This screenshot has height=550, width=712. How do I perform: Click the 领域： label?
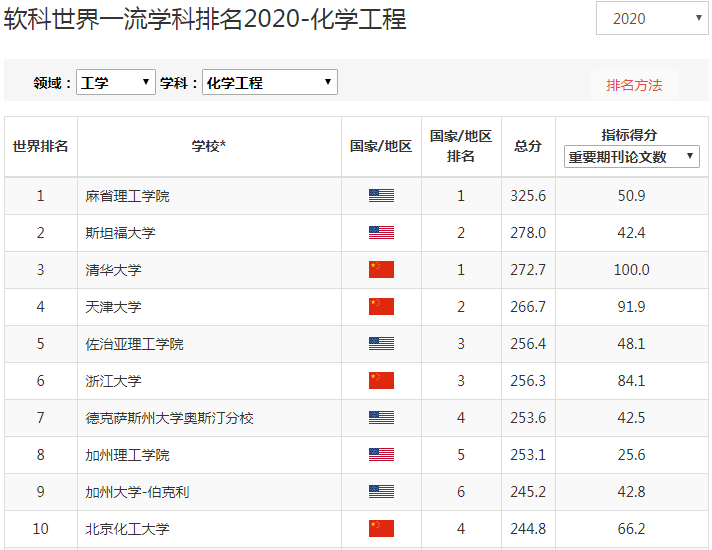(52, 83)
